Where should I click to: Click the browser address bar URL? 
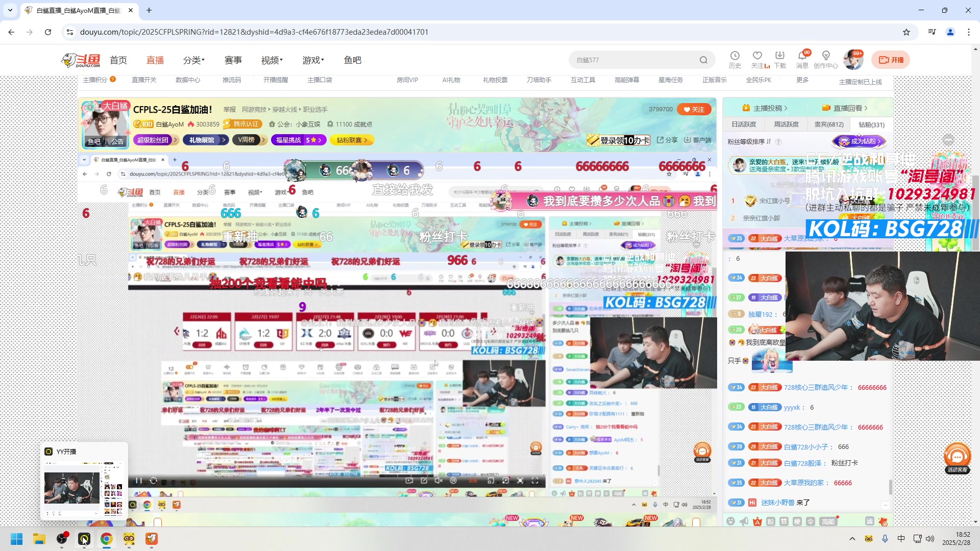click(x=254, y=32)
